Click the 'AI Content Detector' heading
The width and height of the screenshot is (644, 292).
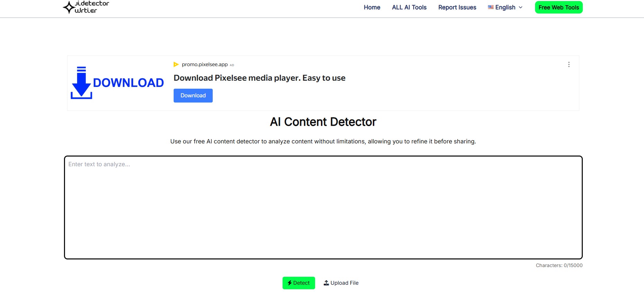pos(323,122)
